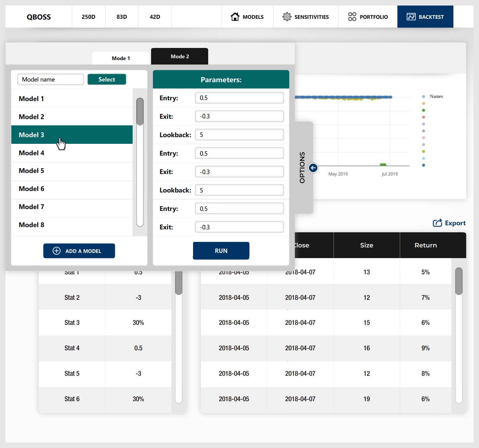Click the Models home icon
479x448 pixels.
point(235,17)
